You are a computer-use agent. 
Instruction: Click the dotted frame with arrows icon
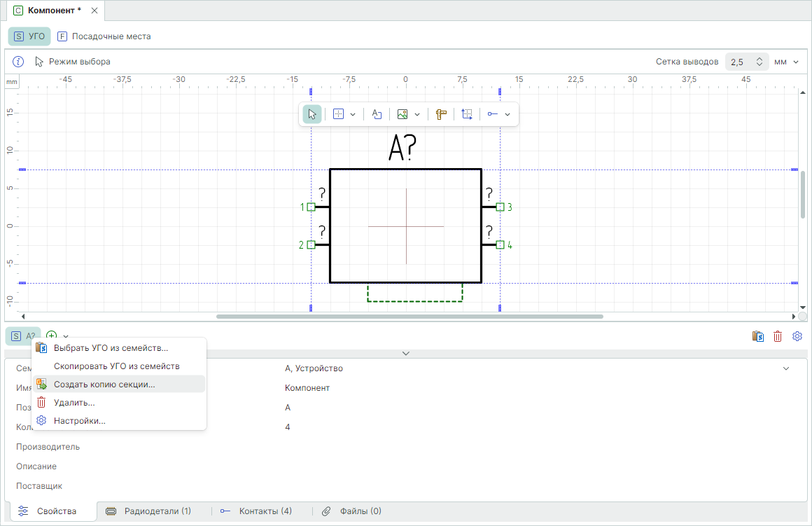pos(467,114)
